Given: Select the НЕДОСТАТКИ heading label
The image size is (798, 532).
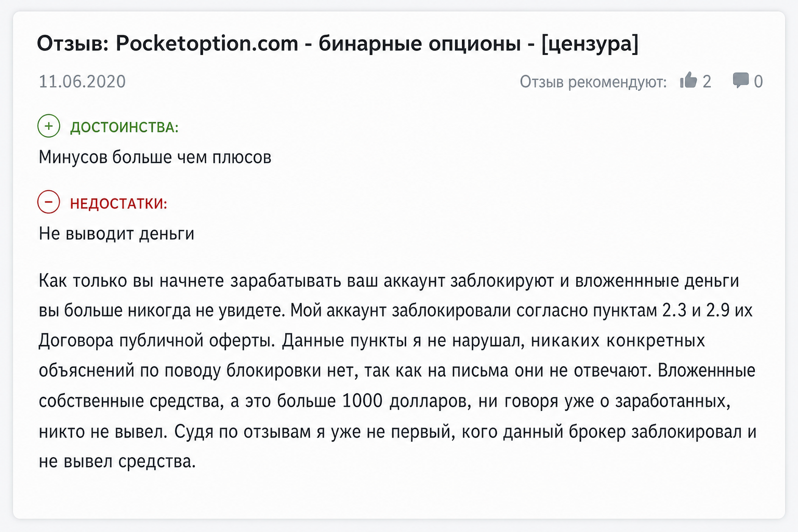Looking at the screenshot, I should [x=118, y=204].
